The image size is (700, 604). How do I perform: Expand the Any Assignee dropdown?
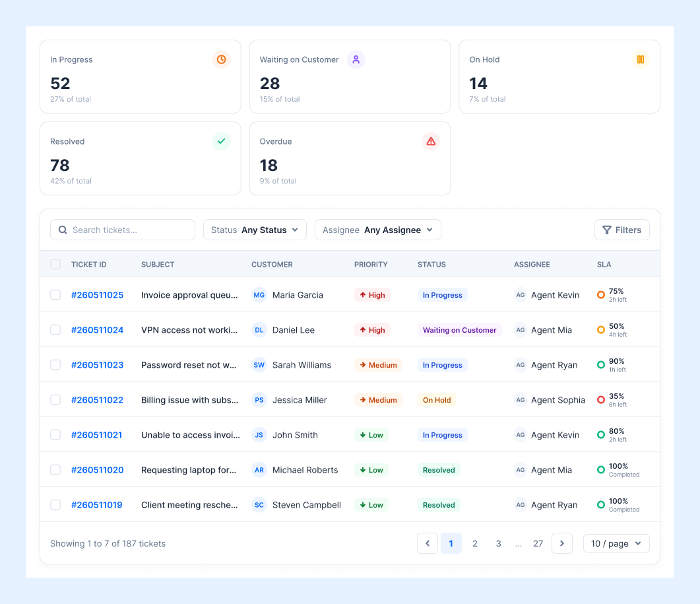(x=377, y=230)
